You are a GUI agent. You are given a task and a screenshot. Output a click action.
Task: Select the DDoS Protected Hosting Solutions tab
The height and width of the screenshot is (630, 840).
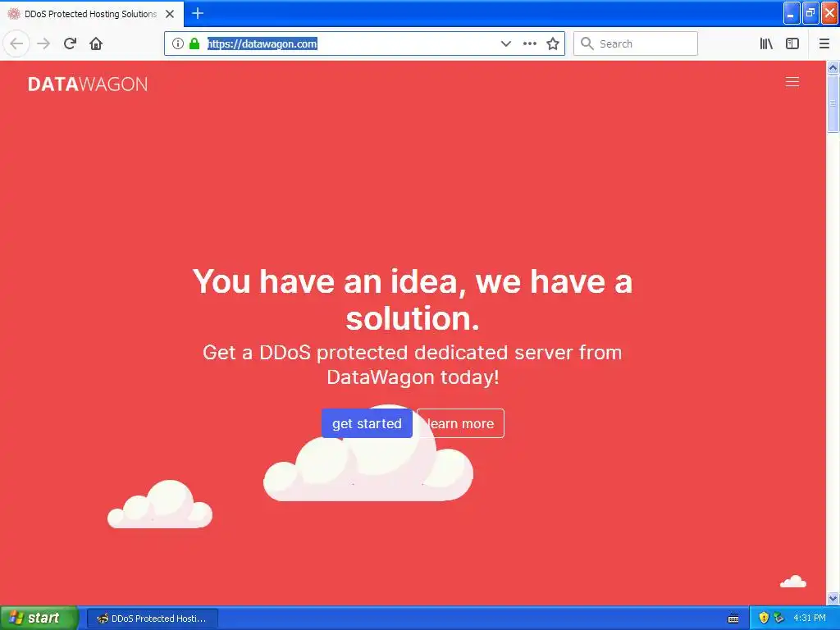91,14
